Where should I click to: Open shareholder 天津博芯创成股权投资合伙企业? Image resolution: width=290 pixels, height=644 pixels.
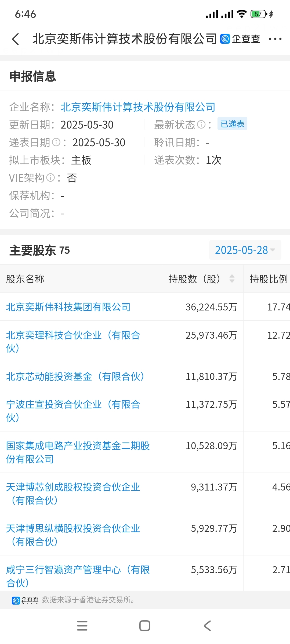[73, 493]
